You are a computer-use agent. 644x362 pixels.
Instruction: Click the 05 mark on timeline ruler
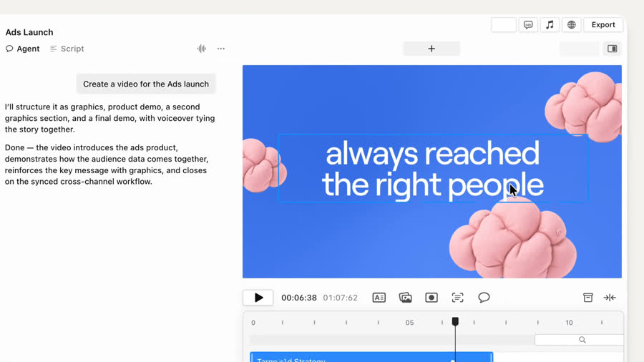click(x=409, y=323)
